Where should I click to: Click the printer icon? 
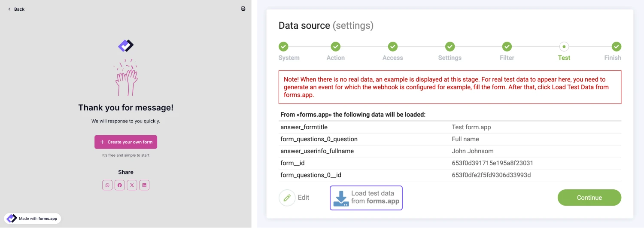click(243, 9)
